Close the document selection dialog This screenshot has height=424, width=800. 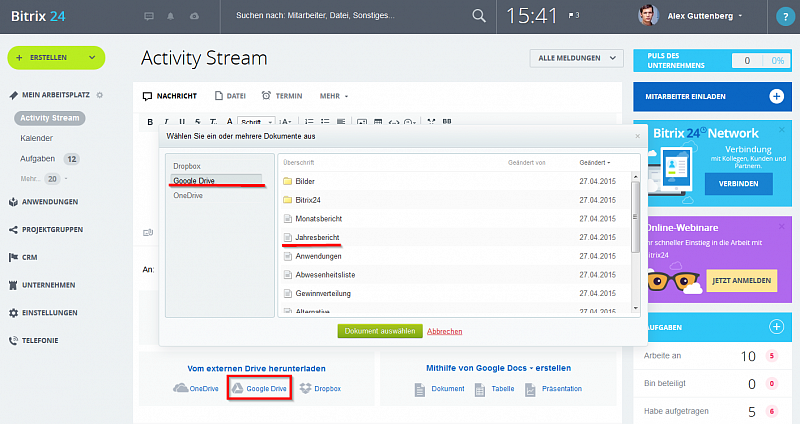point(637,136)
